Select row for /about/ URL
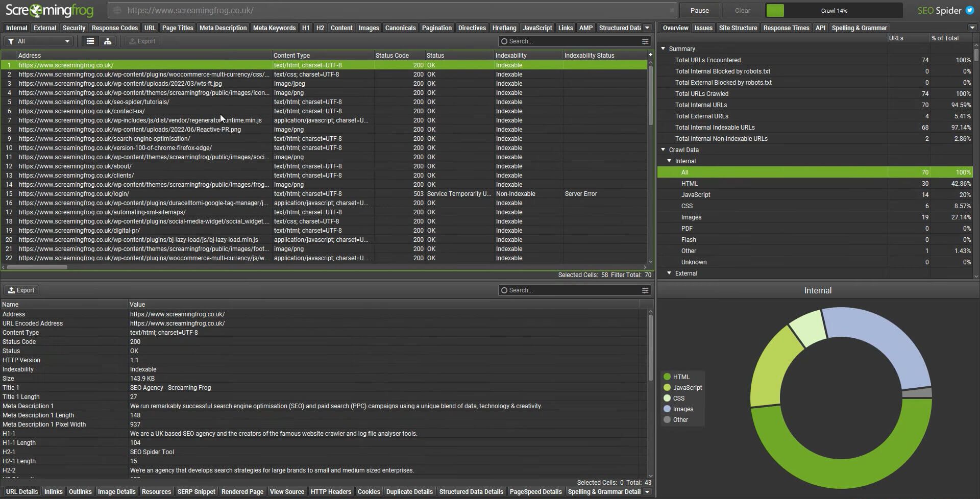The width and height of the screenshot is (980, 499). tap(324, 166)
